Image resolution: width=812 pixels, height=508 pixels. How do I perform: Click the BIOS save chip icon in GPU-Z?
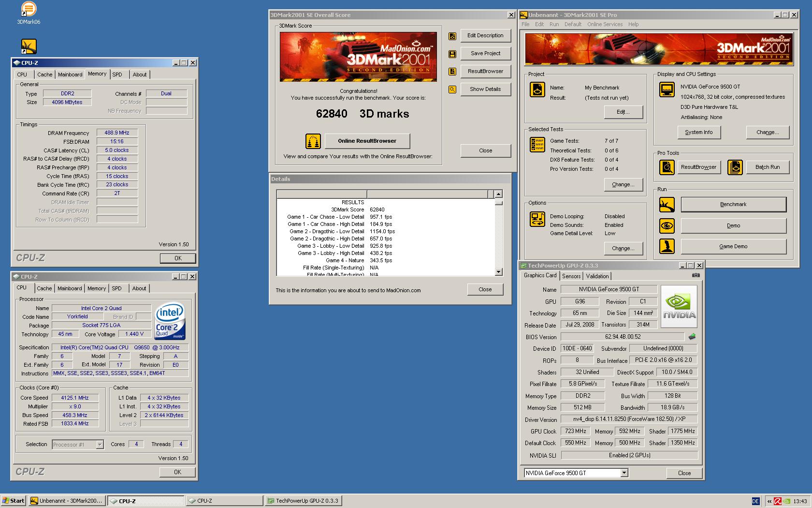692,337
